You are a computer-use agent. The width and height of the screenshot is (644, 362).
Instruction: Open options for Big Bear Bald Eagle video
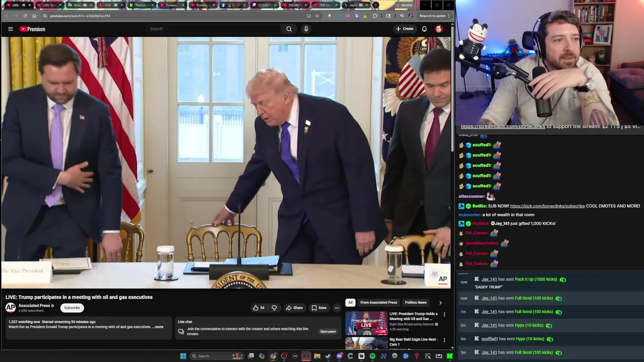[444, 340]
